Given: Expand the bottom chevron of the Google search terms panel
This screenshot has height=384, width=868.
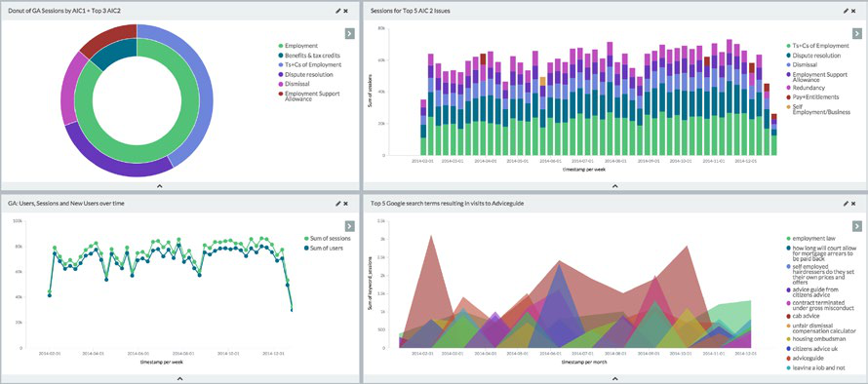Looking at the screenshot, I should pos(615,378).
